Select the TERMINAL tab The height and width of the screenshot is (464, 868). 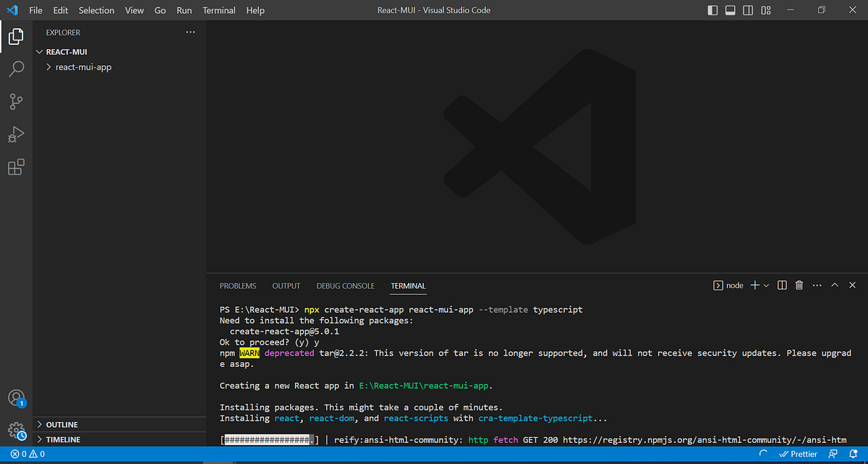[408, 286]
